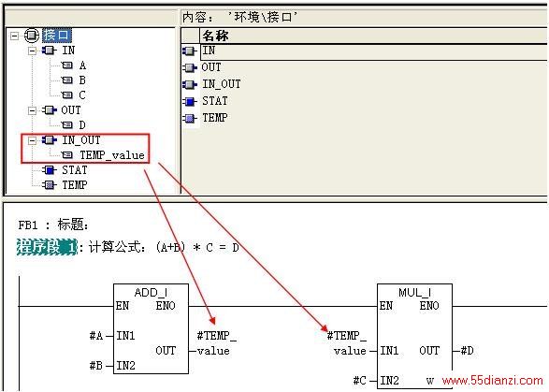The width and height of the screenshot is (549, 392).
Task: Collapse the IN_OUT folder in tree
Action: (32, 140)
